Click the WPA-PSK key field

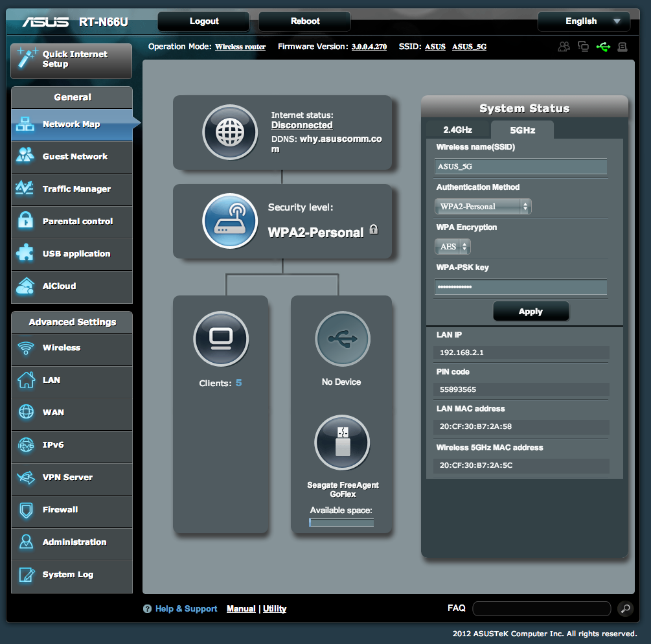(521, 287)
